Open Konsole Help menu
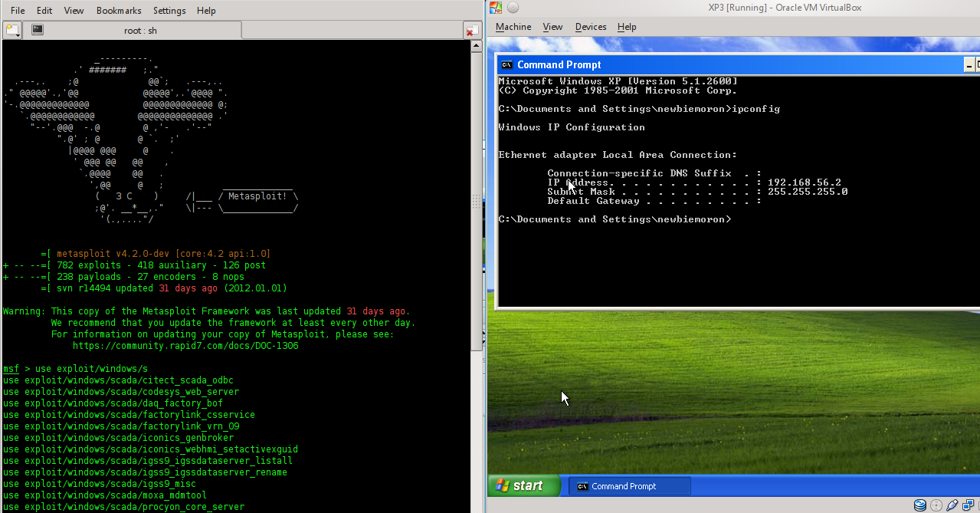 point(206,11)
